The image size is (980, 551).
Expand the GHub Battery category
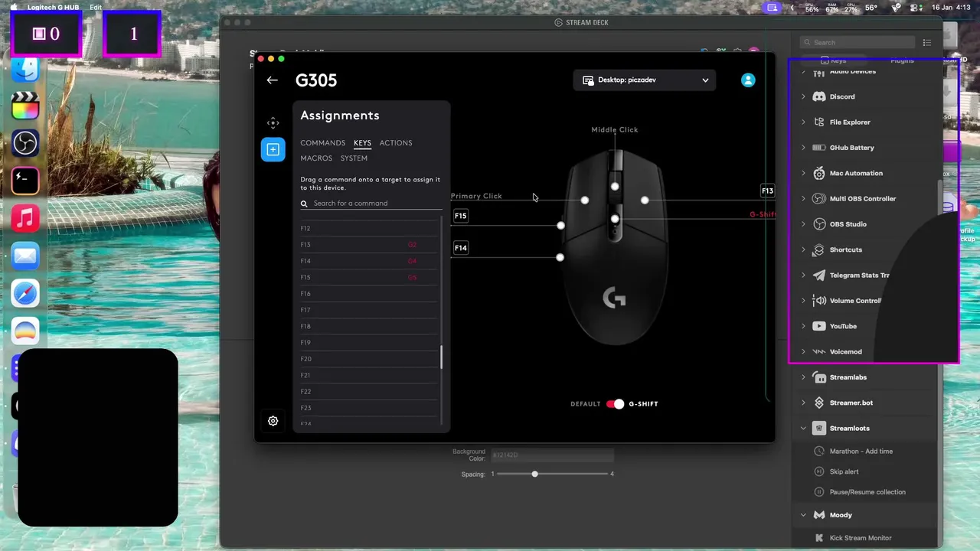click(803, 148)
